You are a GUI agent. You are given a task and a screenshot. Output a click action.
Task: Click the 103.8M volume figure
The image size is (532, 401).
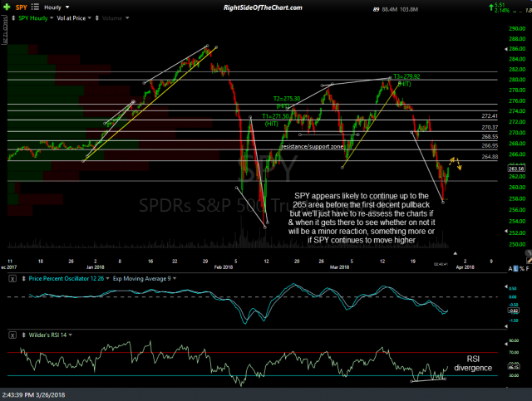click(x=409, y=9)
